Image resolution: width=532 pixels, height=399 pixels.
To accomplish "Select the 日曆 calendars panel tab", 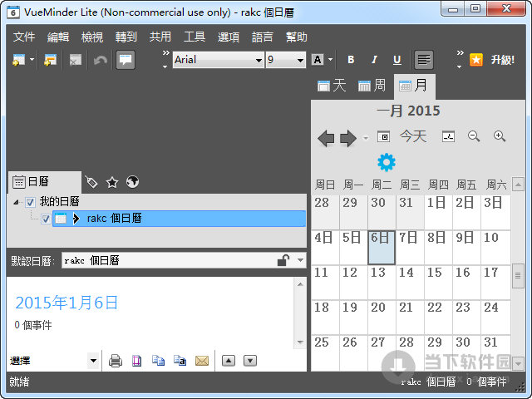I will pyautogui.click(x=45, y=182).
